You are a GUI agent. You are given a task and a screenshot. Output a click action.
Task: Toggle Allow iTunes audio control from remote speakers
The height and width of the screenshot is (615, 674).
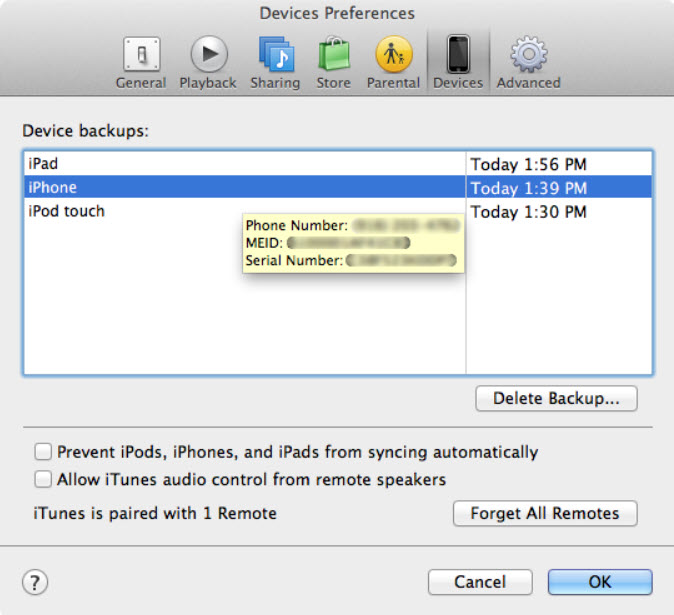coord(43,479)
